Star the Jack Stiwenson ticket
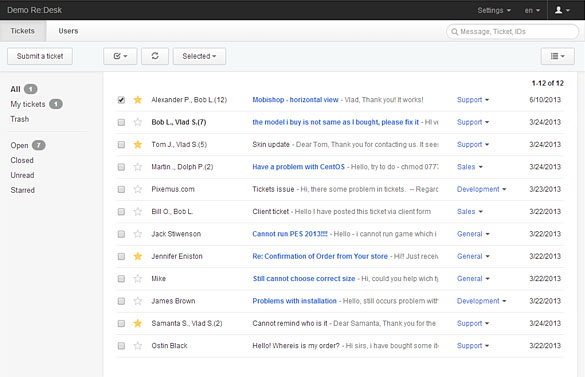This screenshot has width=585, height=377. (x=138, y=234)
